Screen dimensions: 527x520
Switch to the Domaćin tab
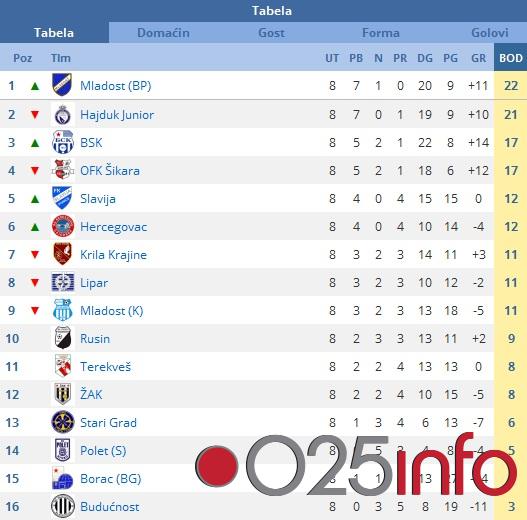point(163,33)
